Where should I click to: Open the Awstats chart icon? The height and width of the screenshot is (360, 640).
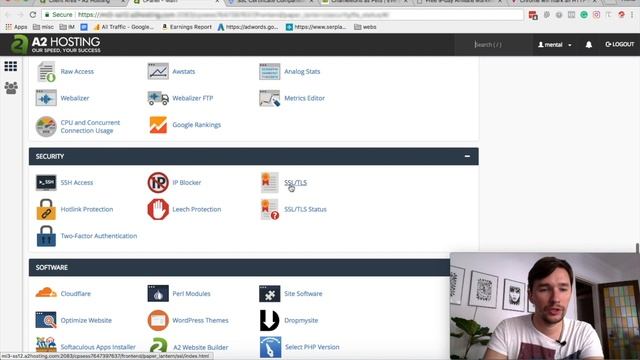[158, 71]
